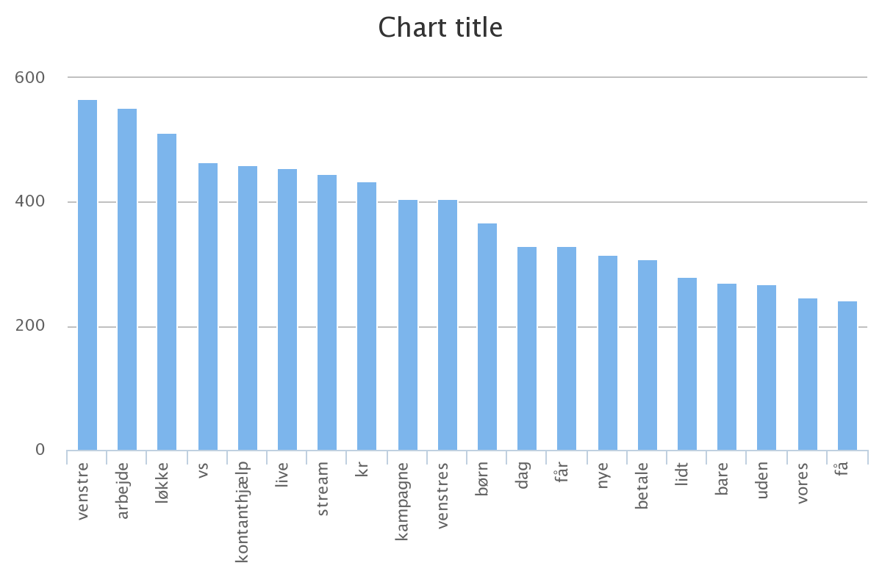Screen dimensions: 882x588
Task: Pick the kontanthjælp bar
Action: point(248,308)
